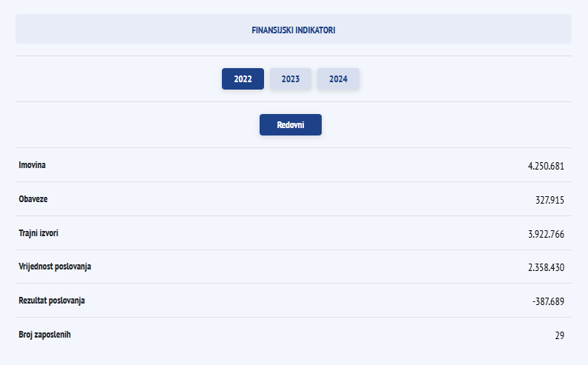Click the divider between year tabs and Redovni
The height and width of the screenshot is (365, 588).
coord(294,102)
